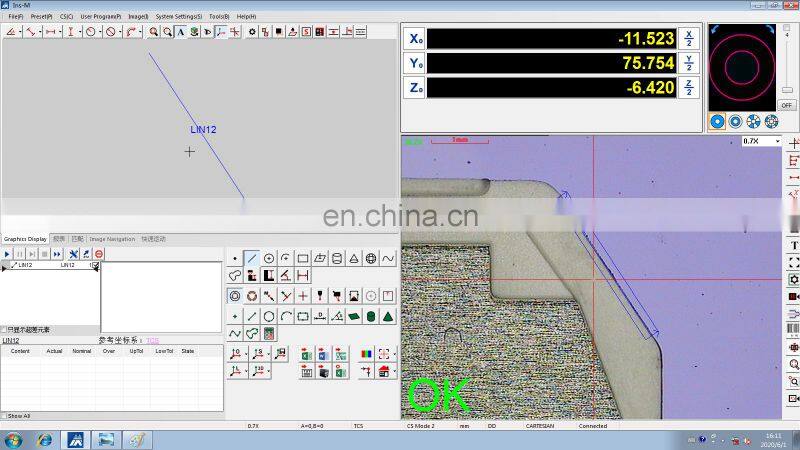
Task: Click the light intensity slider handle
Action: [787, 91]
